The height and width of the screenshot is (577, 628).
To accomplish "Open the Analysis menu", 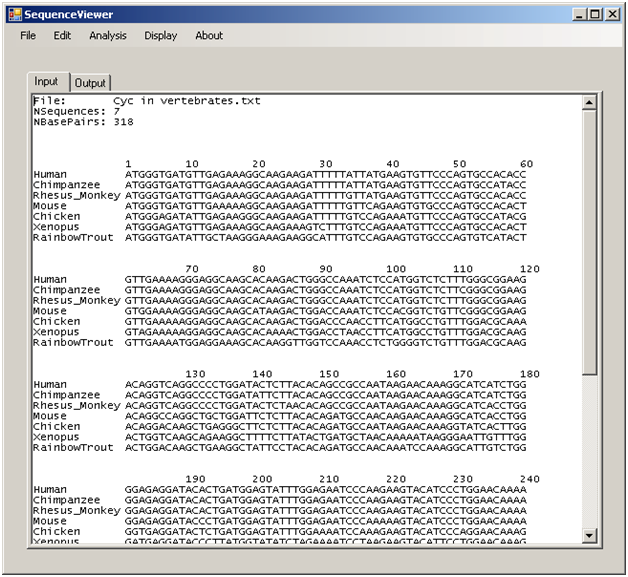I will tap(108, 36).
